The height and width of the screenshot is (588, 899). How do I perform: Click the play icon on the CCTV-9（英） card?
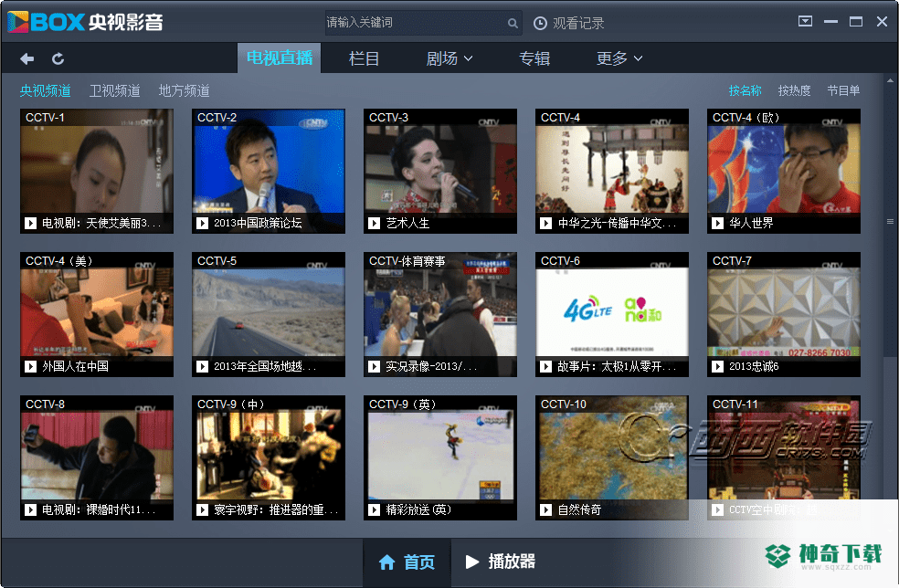point(375,509)
